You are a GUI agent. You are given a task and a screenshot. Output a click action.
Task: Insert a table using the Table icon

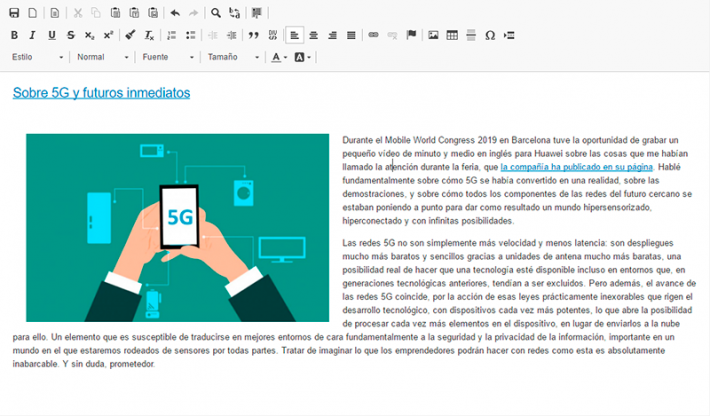coord(452,35)
